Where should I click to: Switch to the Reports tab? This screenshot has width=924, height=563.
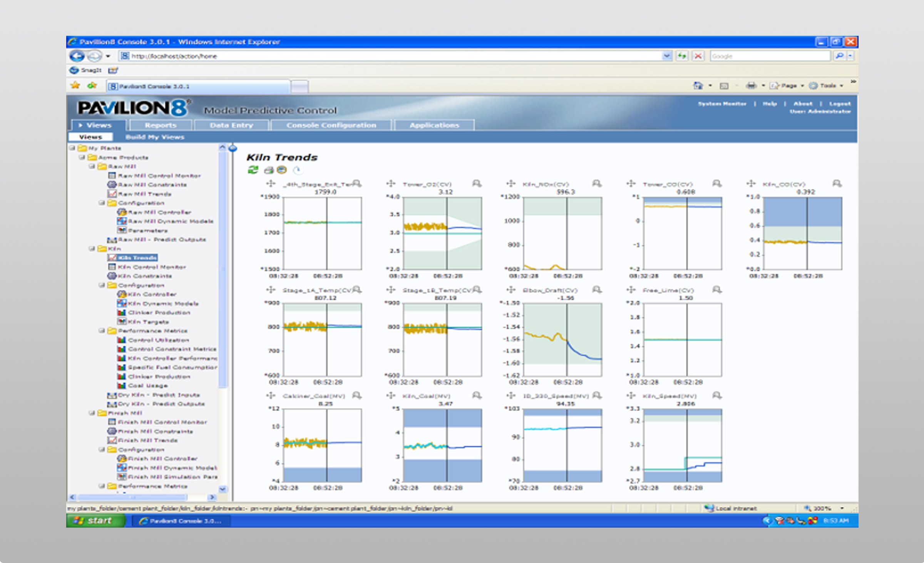click(161, 125)
